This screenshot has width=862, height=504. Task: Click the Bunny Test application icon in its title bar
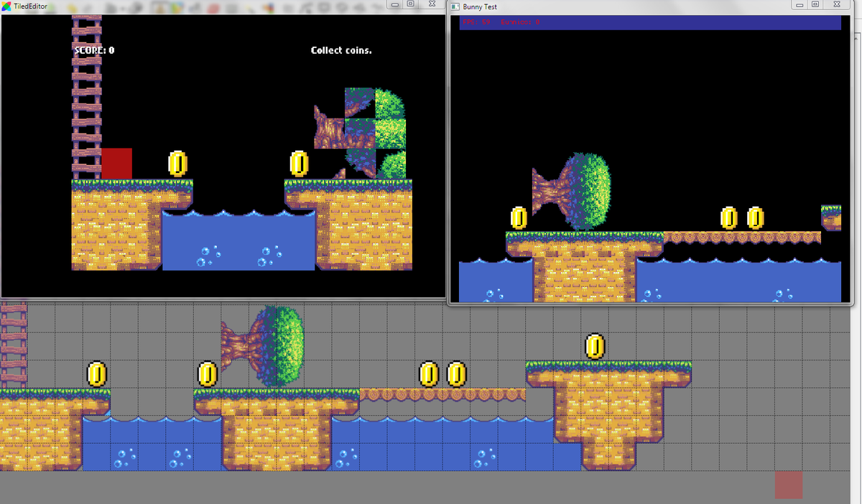coord(453,6)
